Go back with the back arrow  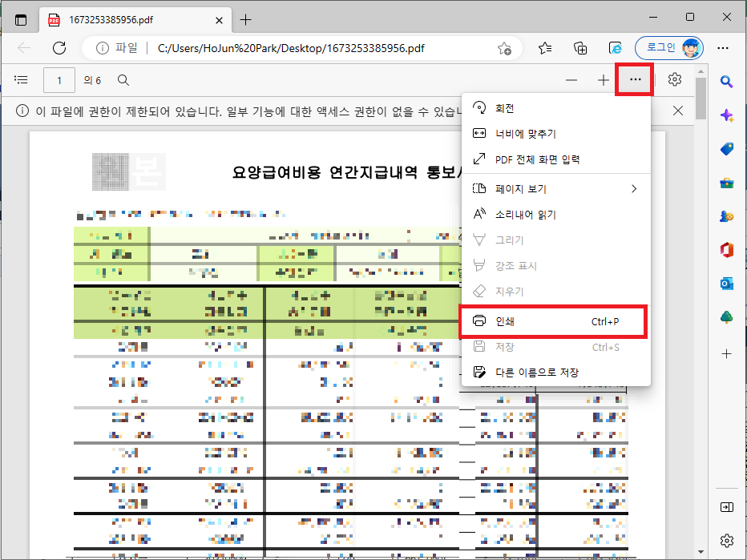coord(24,48)
